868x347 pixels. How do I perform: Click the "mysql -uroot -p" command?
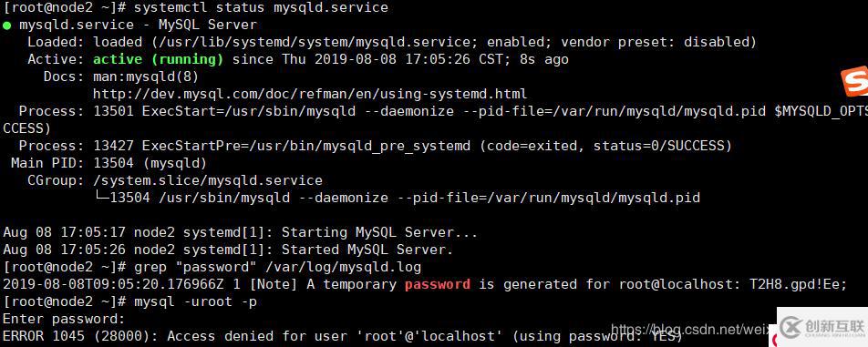[195, 301]
